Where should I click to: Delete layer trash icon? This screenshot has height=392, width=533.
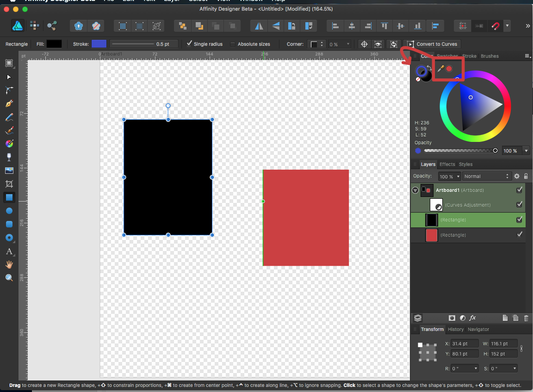(526, 318)
